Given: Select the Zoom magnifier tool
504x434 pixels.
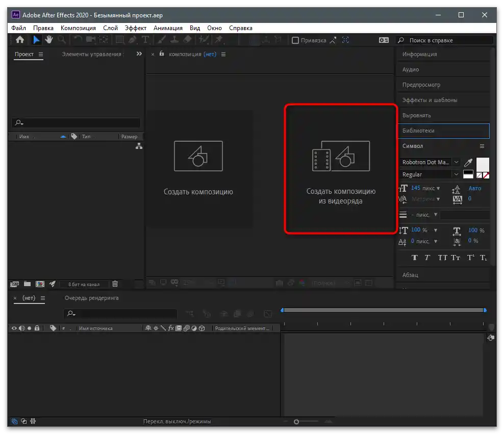Looking at the screenshot, I should (61, 40).
